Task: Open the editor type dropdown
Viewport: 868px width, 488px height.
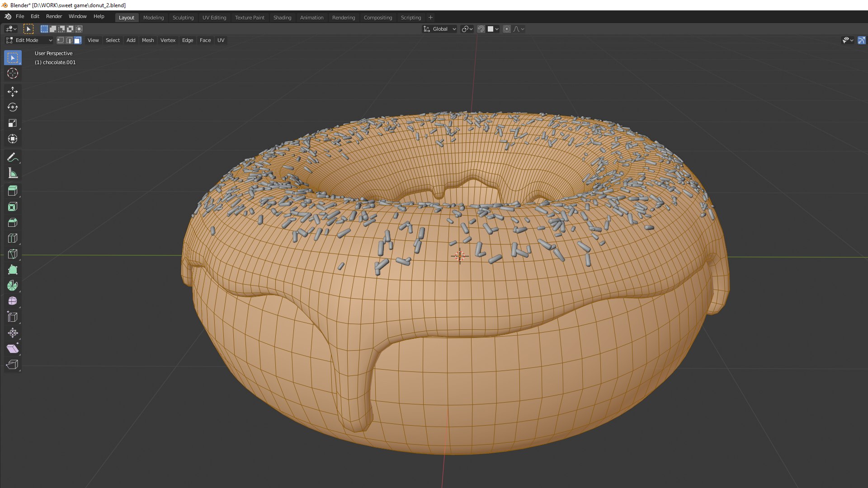Action: [11, 29]
